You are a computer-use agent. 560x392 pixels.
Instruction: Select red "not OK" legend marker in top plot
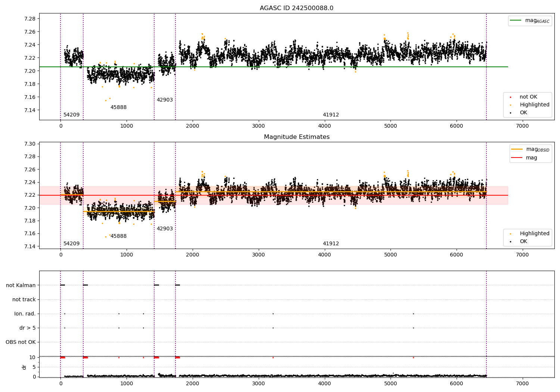click(510, 97)
